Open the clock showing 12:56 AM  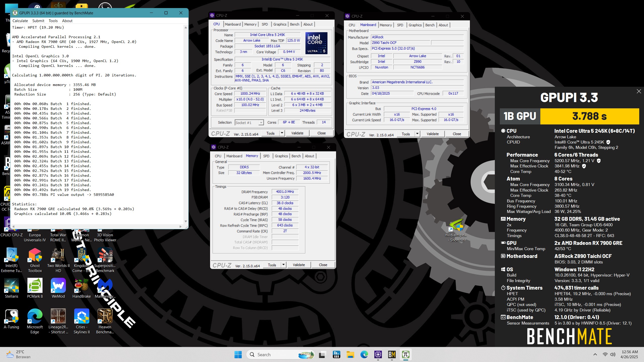[x=629, y=354]
